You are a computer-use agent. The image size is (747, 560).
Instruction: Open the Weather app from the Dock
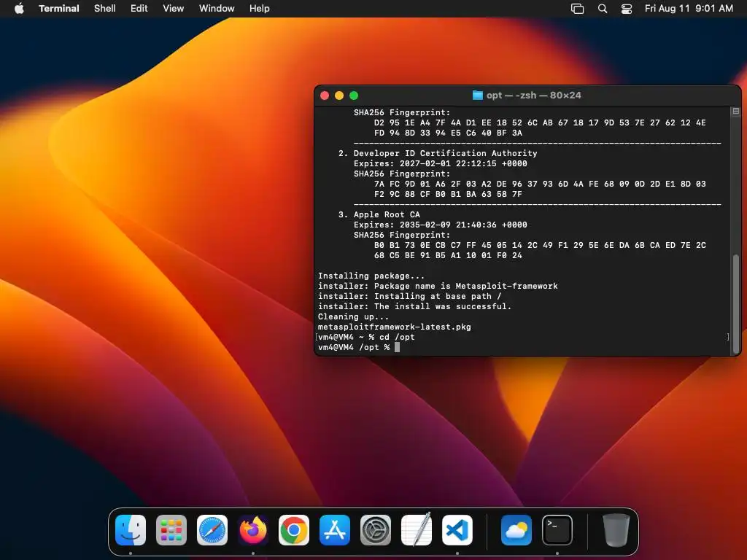point(516,529)
